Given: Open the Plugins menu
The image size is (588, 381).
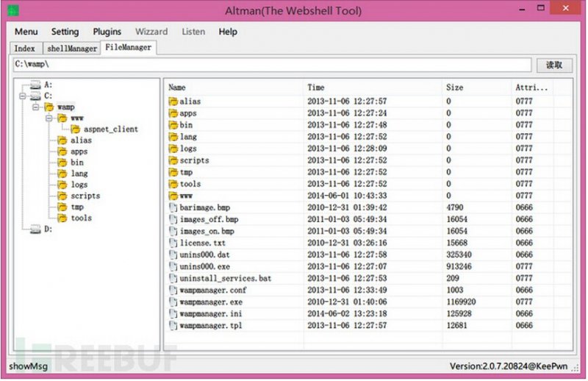Looking at the screenshot, I should (107, 32).
